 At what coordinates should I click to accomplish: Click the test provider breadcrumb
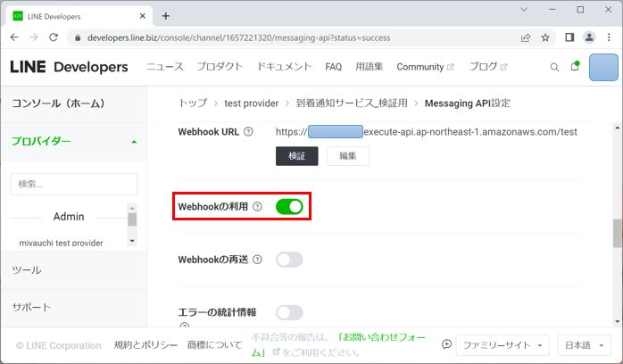(252, 103)
